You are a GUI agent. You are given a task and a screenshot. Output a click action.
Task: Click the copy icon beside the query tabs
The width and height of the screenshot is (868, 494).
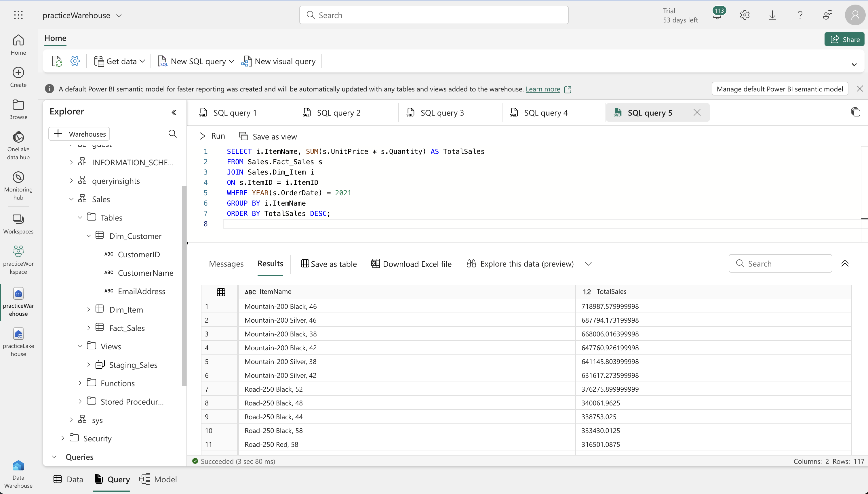click(855, 112)
